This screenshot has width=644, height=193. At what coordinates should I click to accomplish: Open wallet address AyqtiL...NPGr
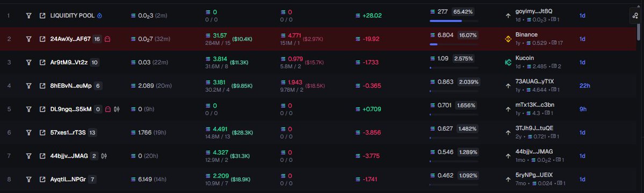coord(68,179)
